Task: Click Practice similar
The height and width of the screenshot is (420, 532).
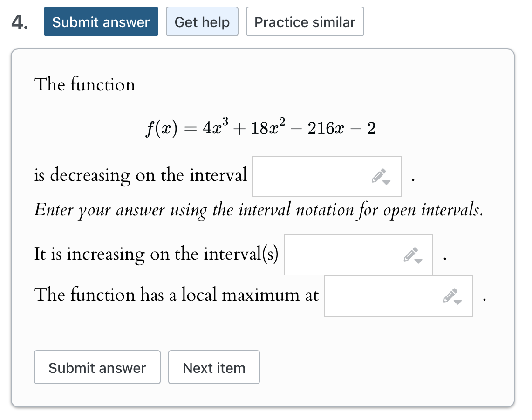Action: [305, 21]
